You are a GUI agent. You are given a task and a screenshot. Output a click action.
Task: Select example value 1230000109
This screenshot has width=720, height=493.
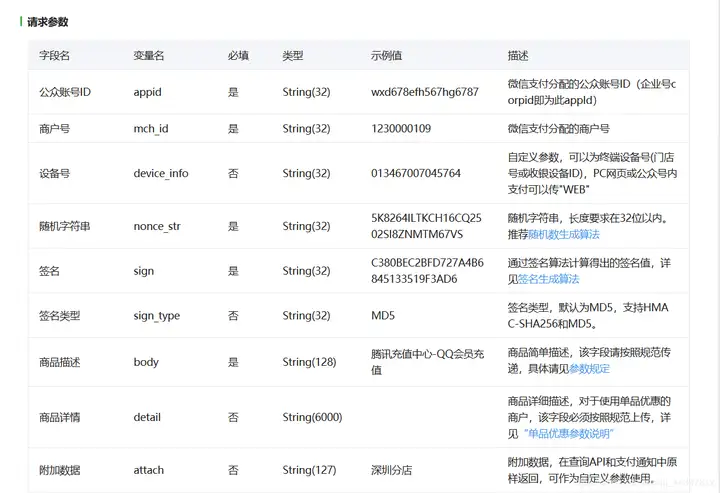pyautogui.click(x=401, y=129)
